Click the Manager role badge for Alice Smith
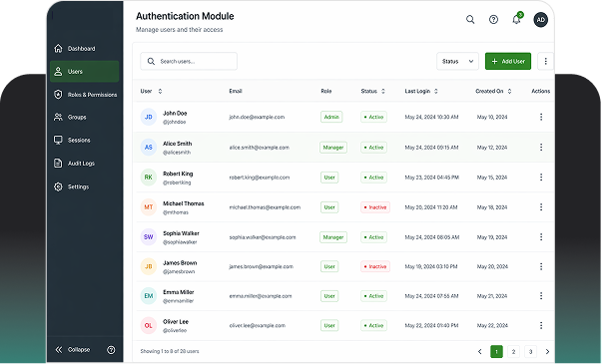 [333, 148]
